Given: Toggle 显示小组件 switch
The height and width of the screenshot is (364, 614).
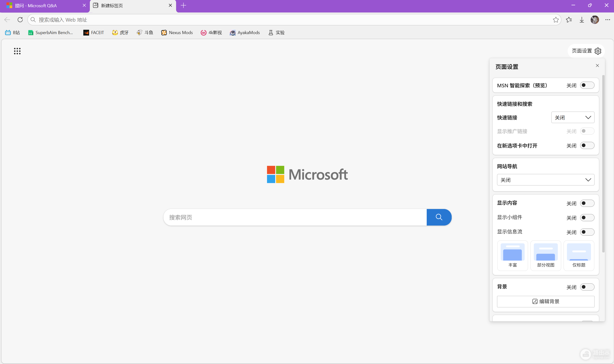Looking at the screenshot, I should (587, 218).
